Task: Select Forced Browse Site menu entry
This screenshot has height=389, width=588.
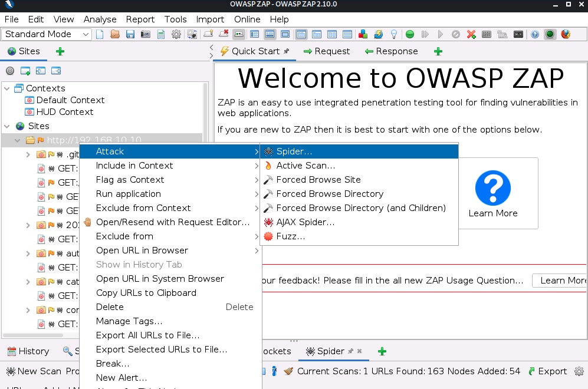Action: pyautogui.click(x=359, y=180)
